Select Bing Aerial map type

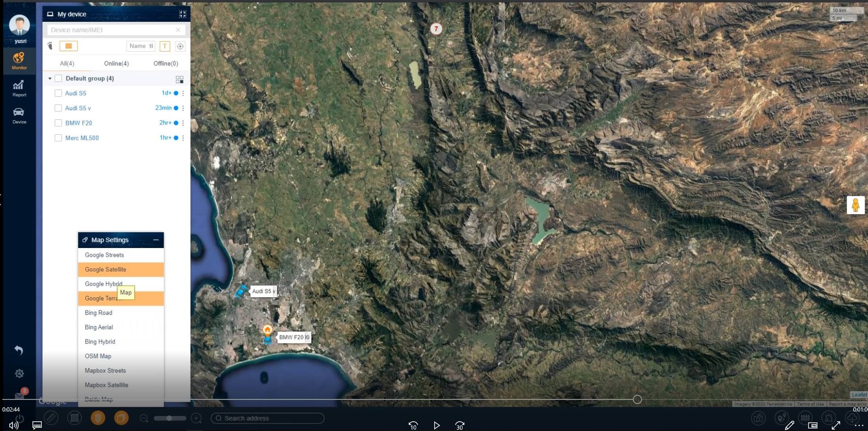click(x=99, y=327)
